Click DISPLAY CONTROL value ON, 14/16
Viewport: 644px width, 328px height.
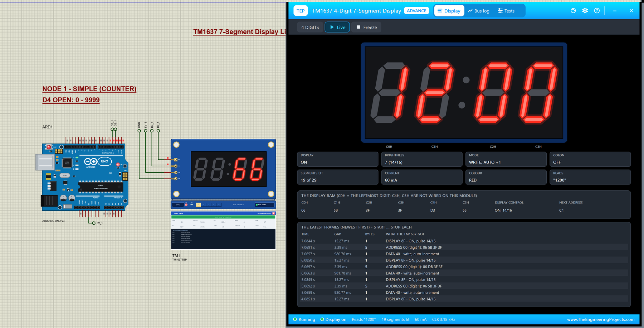tap(503, 210)
